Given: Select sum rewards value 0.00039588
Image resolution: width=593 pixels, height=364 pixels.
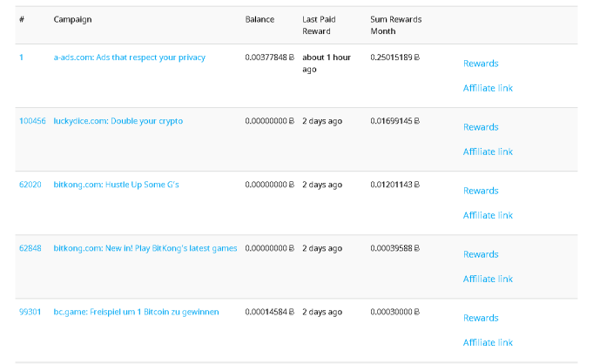Looking at the screenshot, I should [x=394, y=248].
